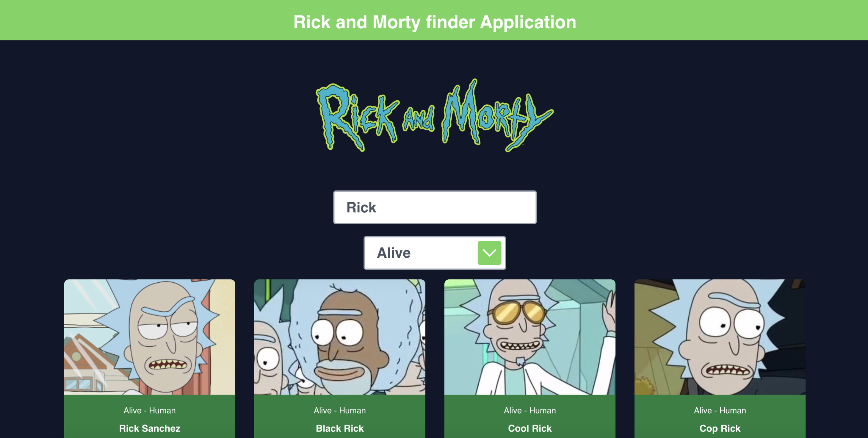Click the Rick Sanchez name label

(x=150, y=428)
